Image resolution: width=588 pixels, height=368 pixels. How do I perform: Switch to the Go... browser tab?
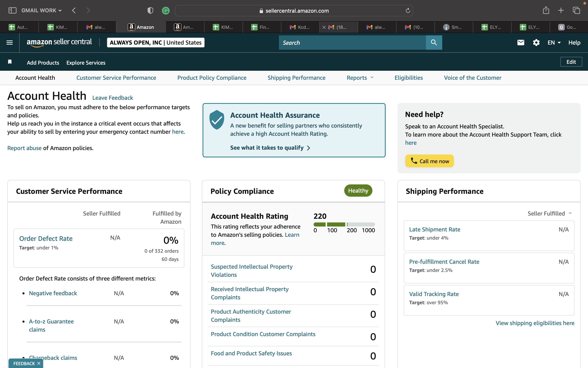coord(569,27)
